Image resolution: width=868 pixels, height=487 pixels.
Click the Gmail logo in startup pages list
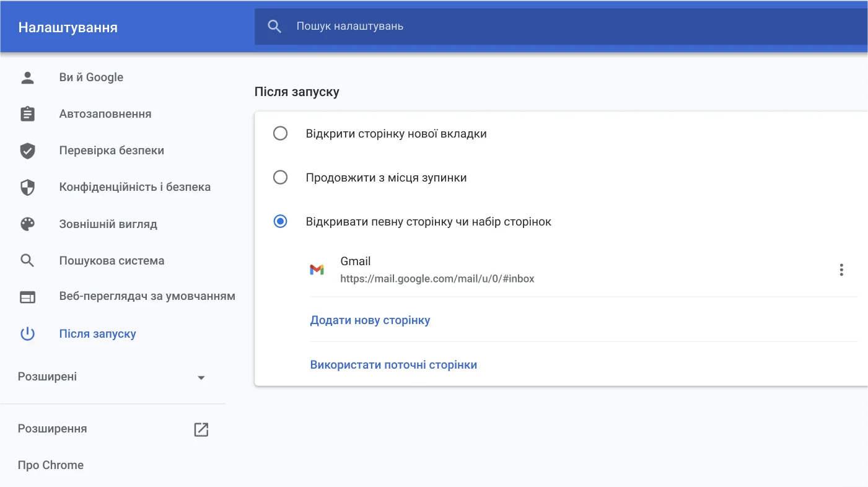pyautogui.click(x=317, y=270)
